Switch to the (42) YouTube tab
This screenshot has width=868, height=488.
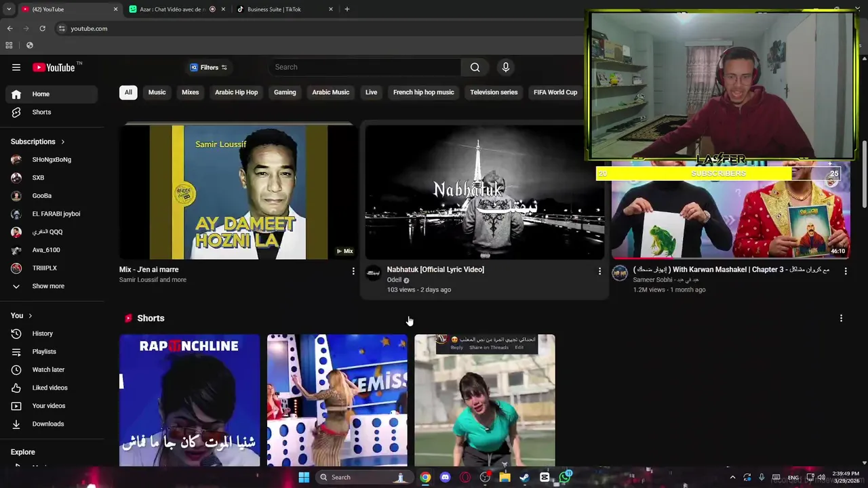pyautogui.click(x=69, y=9)
